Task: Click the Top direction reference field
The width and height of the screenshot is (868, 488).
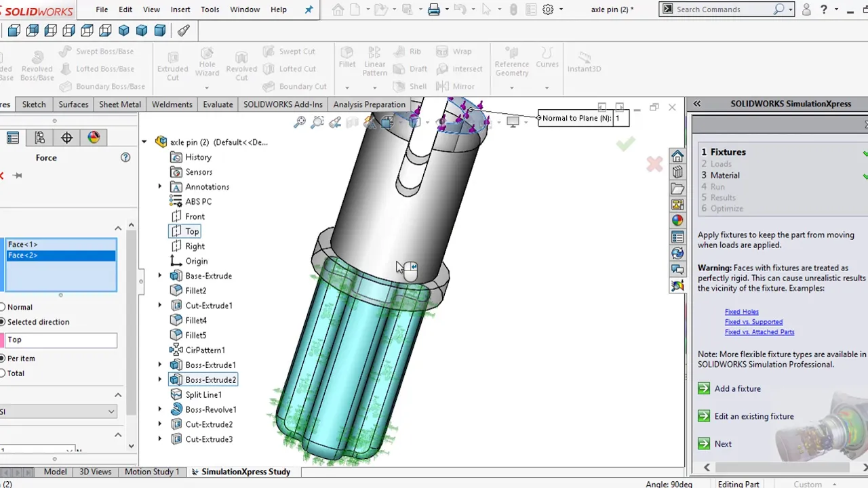Action: click(60, 340)
